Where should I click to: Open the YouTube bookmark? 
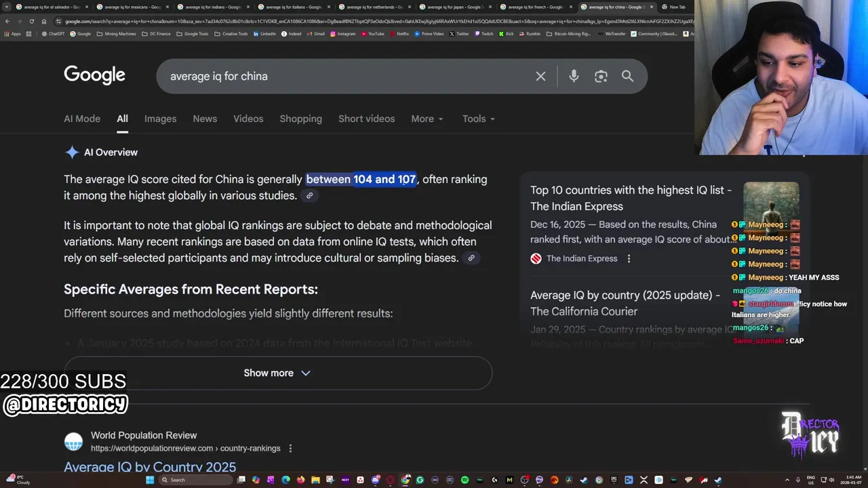point(373,34)
